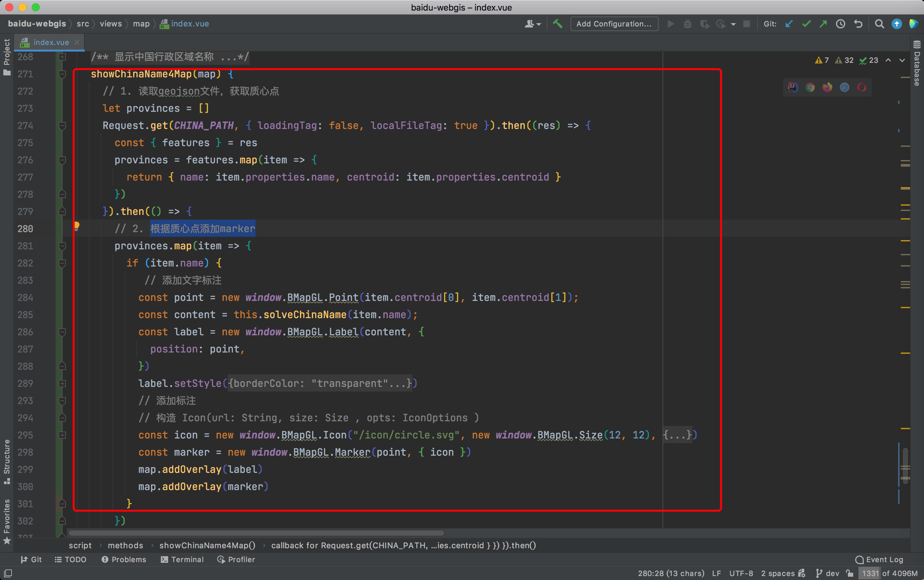
Task: Click the green hammer Build Project icon
Action: point(557,24)
